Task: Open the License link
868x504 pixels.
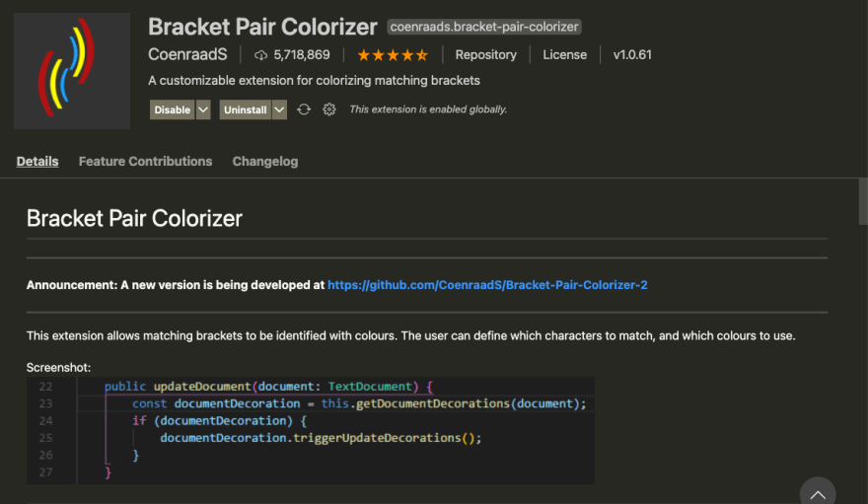Action: (x=564, y=55)
